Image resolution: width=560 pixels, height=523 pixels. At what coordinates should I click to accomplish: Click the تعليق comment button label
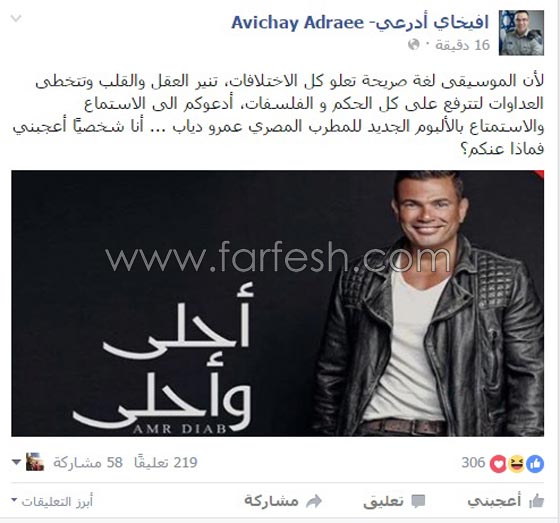(x=384, y=501)
